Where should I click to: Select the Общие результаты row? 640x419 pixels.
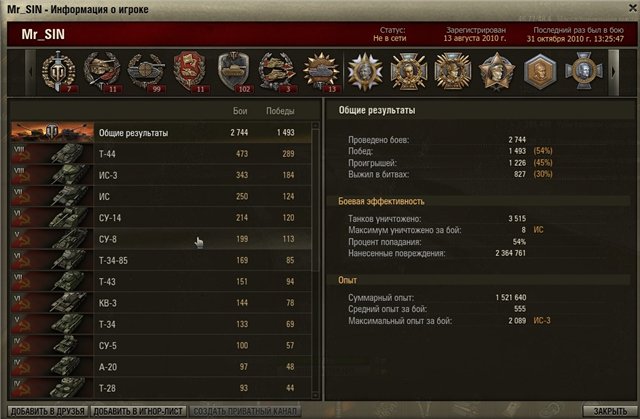161,133
